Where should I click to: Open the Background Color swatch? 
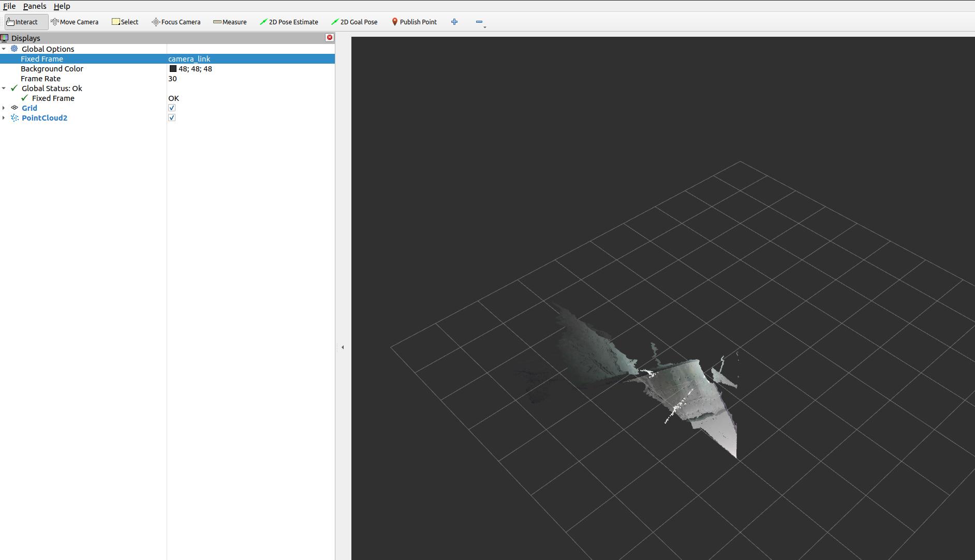click(x=173, y=68)
